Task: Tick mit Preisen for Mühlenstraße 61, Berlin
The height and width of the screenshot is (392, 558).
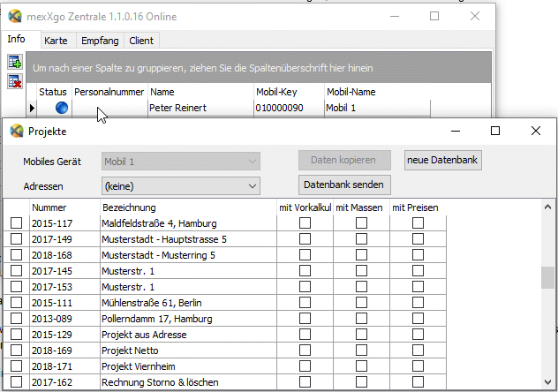Action: (418, 304)
